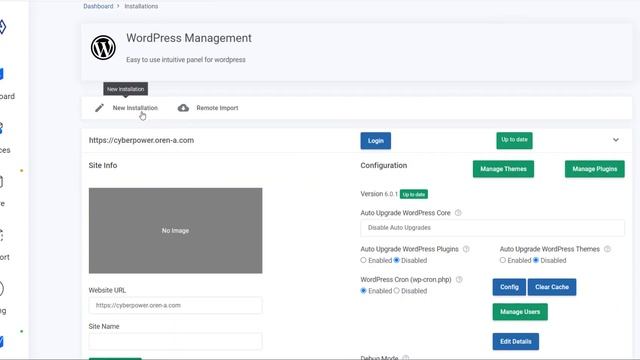
Task: Click Edit Details button
Action: pyautogui.click(x=516, y=342)
